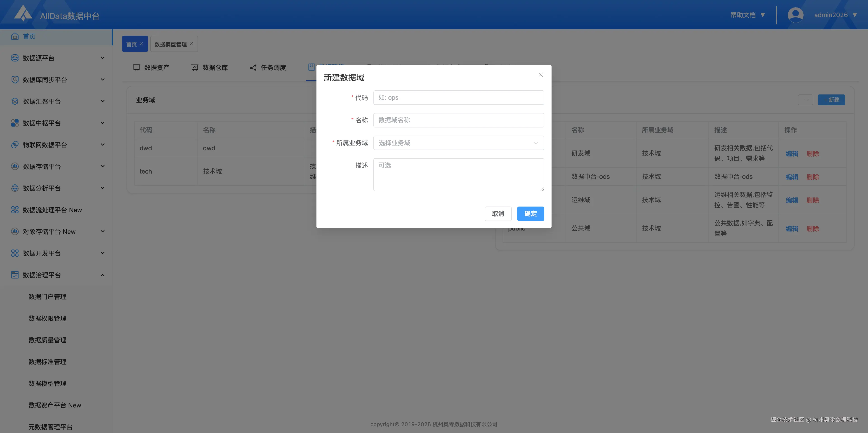Click the 数据流处理平台 sidebar icon
This screenshot has width=868, height=433.
pyautogui.click(x=15, y=210)
